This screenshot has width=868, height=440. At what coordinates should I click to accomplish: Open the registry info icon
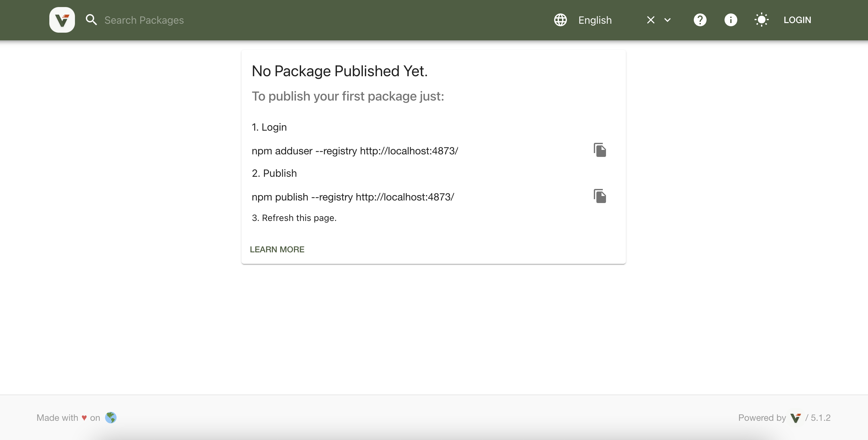(731, 20)
